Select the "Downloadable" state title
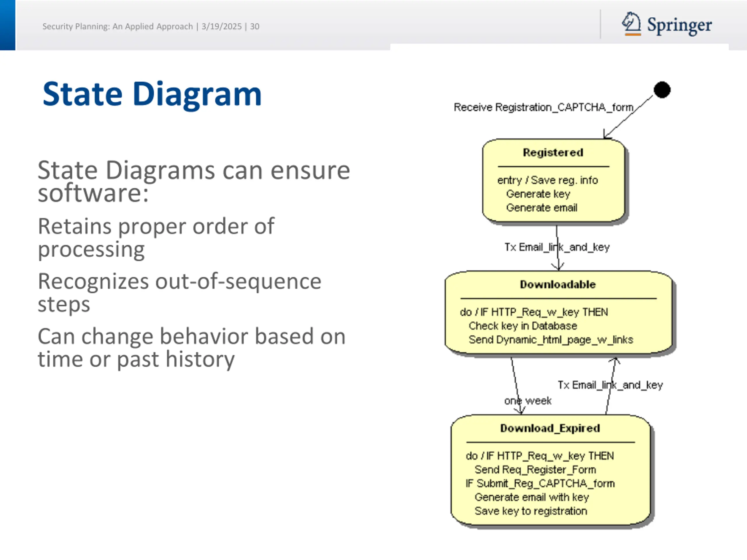 click(558, 285)
